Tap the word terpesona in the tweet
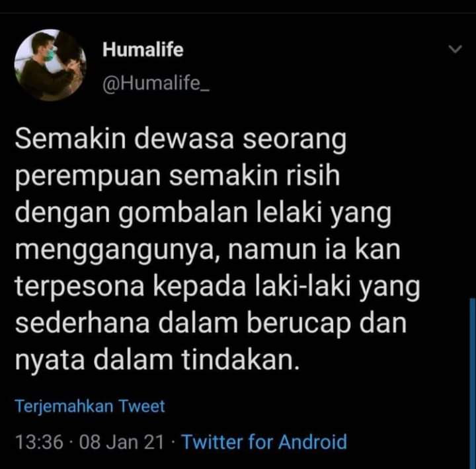476x469 pixels. pos(79,287)
